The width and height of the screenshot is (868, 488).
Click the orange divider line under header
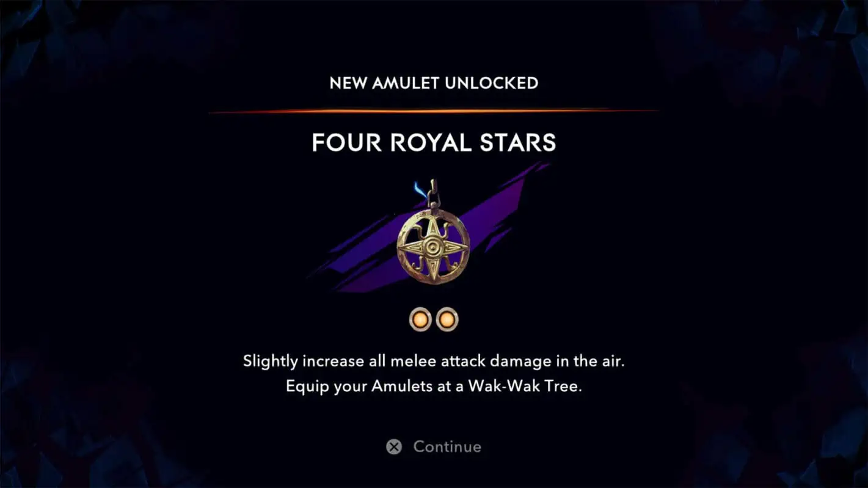pyautogui.click(x=432, y=111)
